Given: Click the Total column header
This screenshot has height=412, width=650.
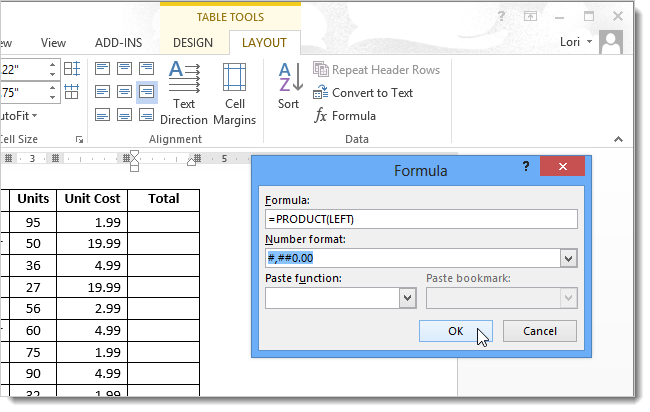Looking at the screenshot, I should click(x=164, y=199).
